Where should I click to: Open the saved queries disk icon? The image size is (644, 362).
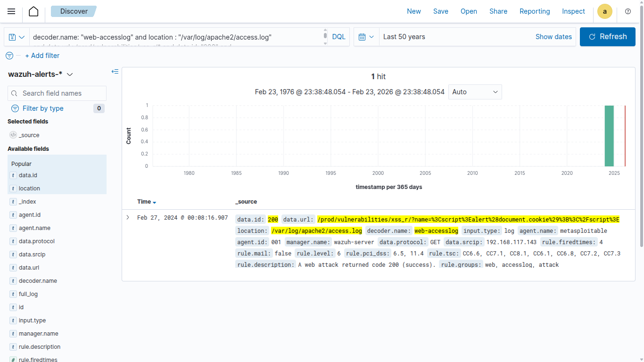coord(17,37)
